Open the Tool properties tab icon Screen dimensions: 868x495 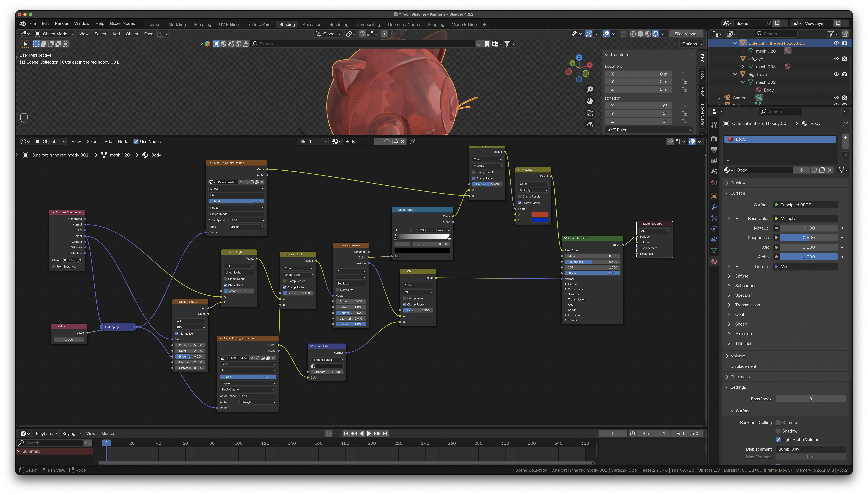click(x=714, y=125)
